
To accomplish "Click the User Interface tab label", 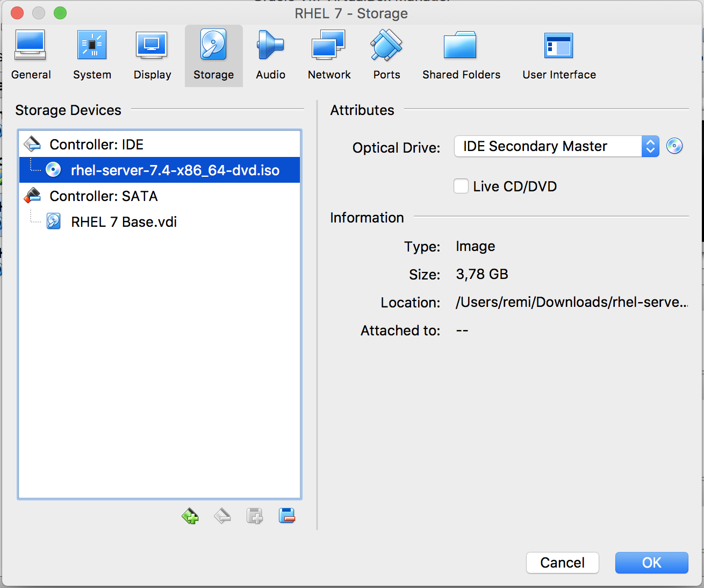I will pyautogui.click(x=559, y=75).
